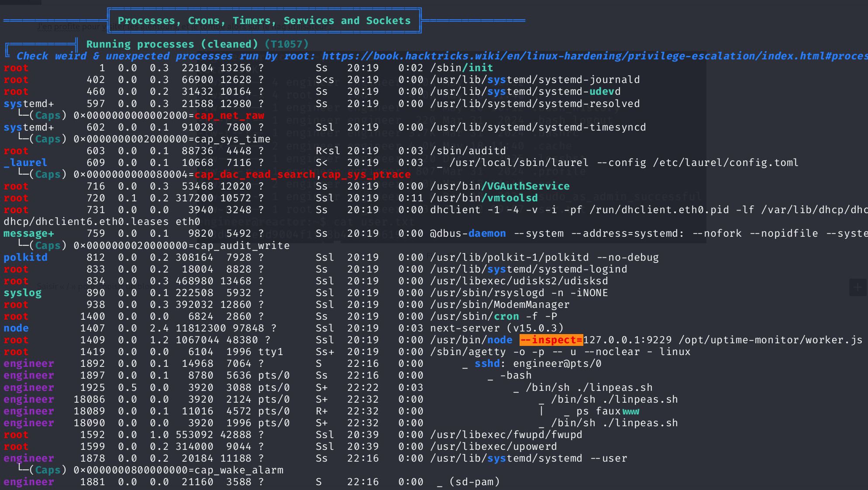Select the vmtoolsd process path
This screenshot has width=868, height=490.
tap(484, 198)
